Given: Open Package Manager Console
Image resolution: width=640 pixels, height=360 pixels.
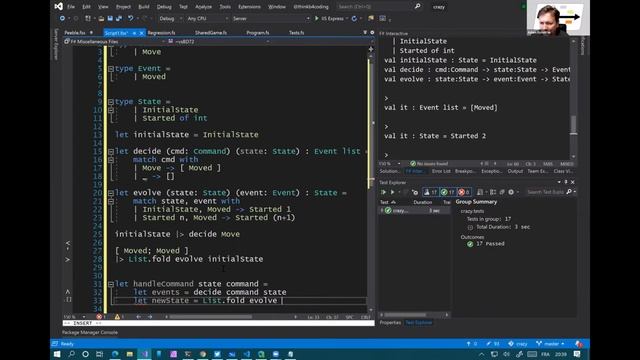Looking at the screenshot, I should (x=90, y=332).
